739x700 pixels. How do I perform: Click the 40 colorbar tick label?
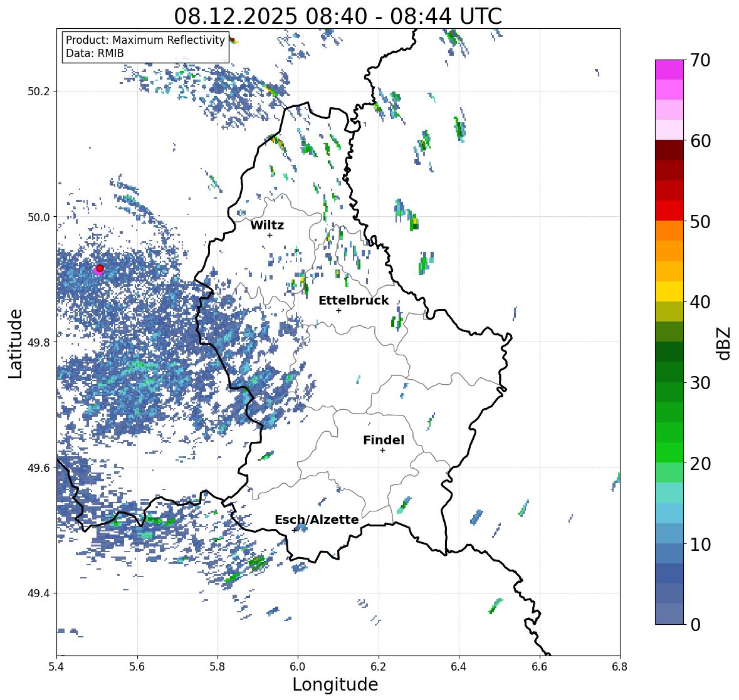click(700, 302)
